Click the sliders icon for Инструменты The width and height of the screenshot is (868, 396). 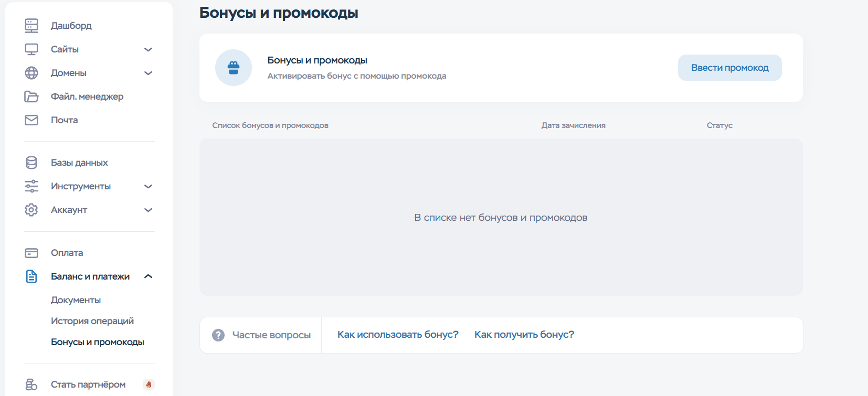click(31, 186)
